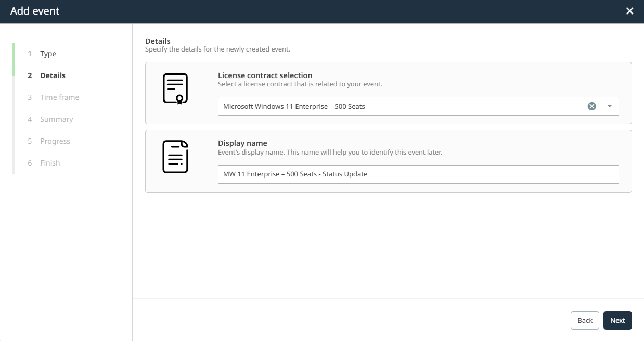
Task: Select step 5 Progress
Action: point(49,141)
